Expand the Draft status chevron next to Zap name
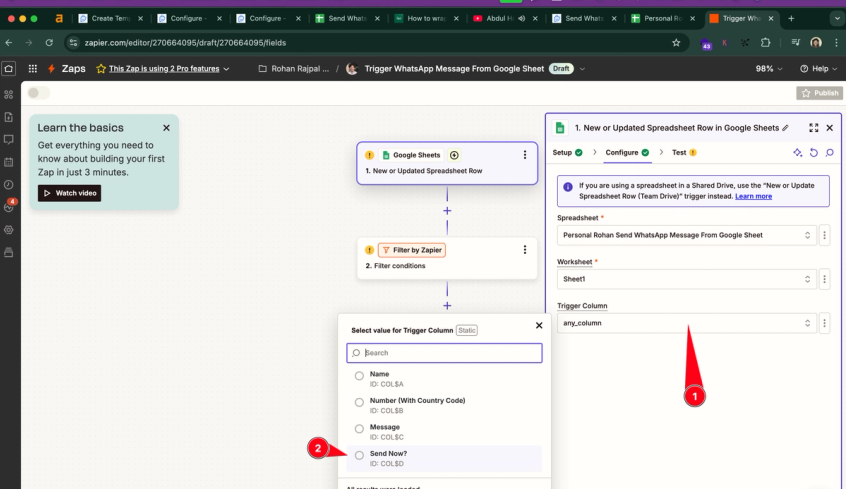 click(x=582, y=69)
